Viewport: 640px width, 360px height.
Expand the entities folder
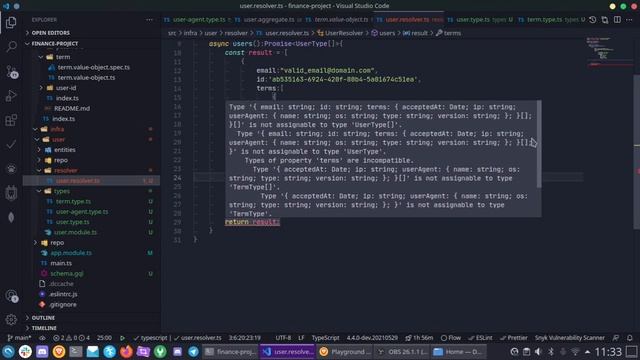(x=91, y=150)
